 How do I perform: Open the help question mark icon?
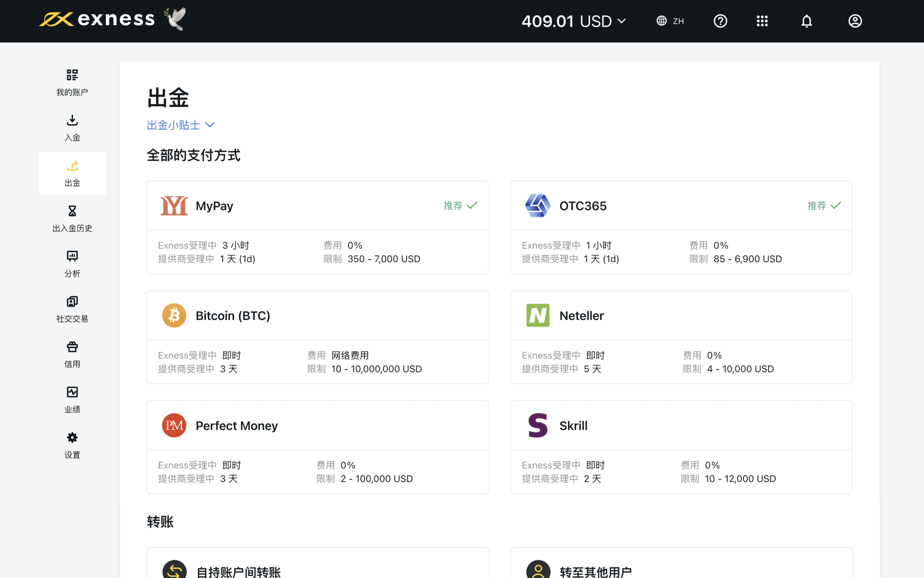pyautogui.click(x=720, y=21)
